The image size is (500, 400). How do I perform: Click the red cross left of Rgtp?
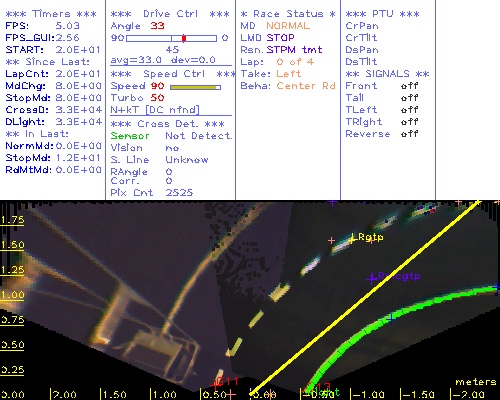(x=331, y=240)
